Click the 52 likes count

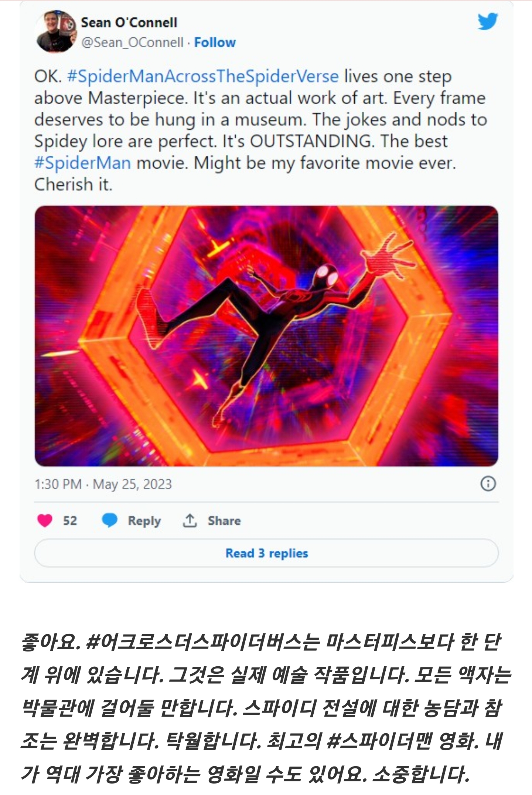pos(70,521)
